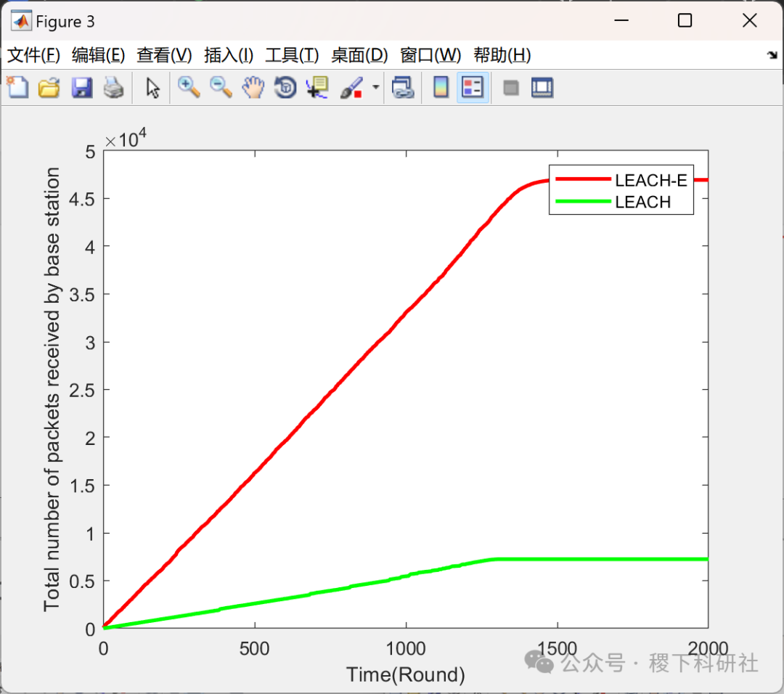Image resolution: width=784 pixels, height=694 pixels.
Task: Select the Time(Round) x-axis label
Action: point(406,674)
